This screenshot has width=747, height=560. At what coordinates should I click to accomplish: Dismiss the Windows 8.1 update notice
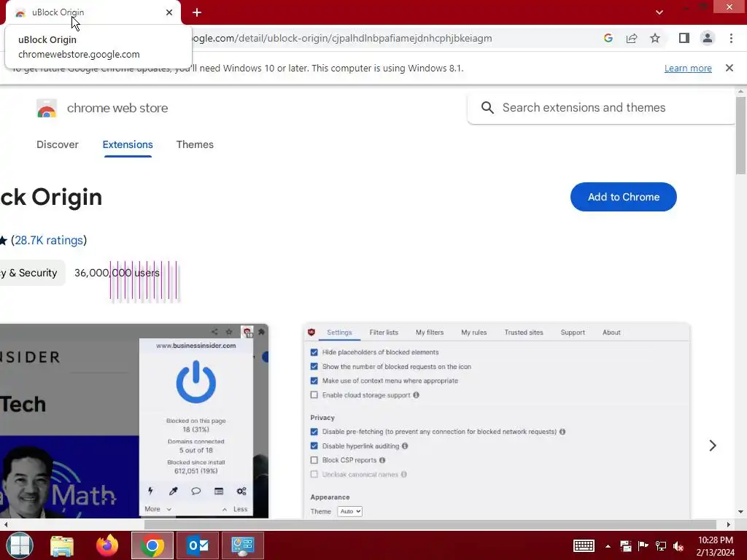tap(729, 68)
